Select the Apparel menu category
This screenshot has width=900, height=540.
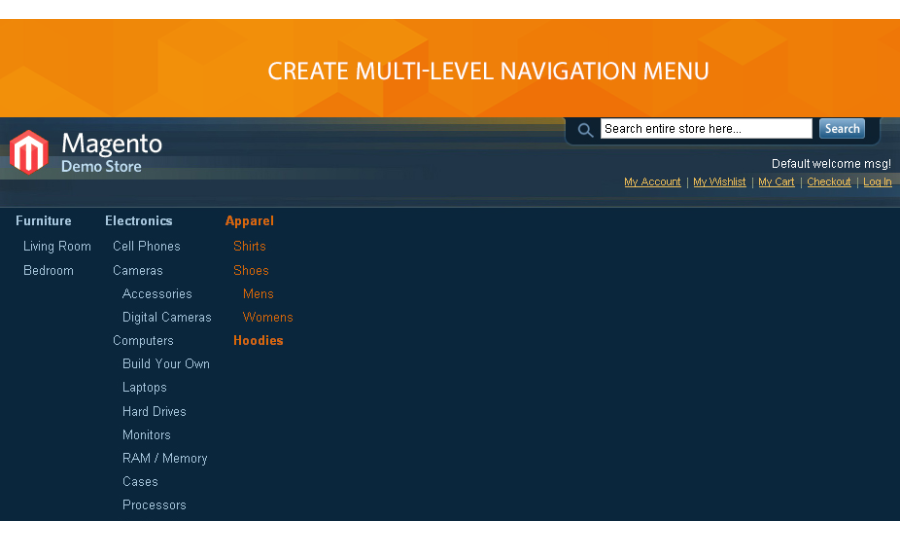249,221
